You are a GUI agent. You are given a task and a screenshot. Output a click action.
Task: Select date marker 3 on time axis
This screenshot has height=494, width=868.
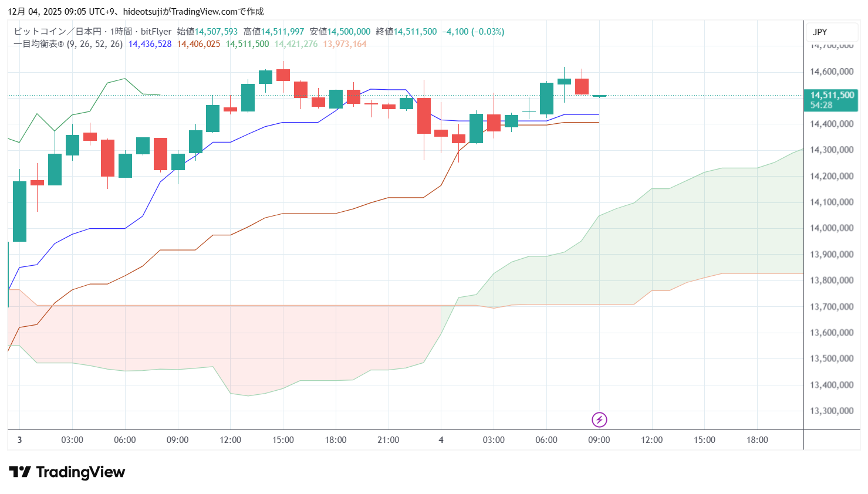pyautogui.click(x=19, y=440)
